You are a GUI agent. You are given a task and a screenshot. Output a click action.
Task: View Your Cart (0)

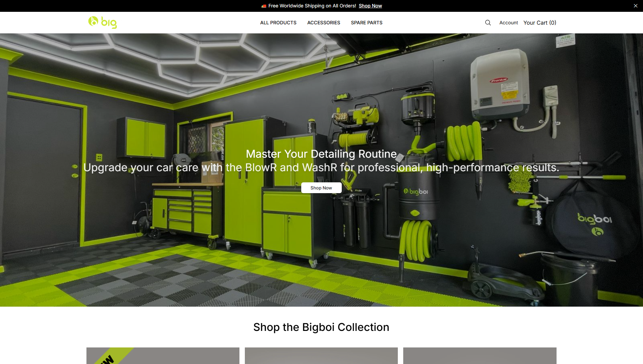click(x=540, y=23)
